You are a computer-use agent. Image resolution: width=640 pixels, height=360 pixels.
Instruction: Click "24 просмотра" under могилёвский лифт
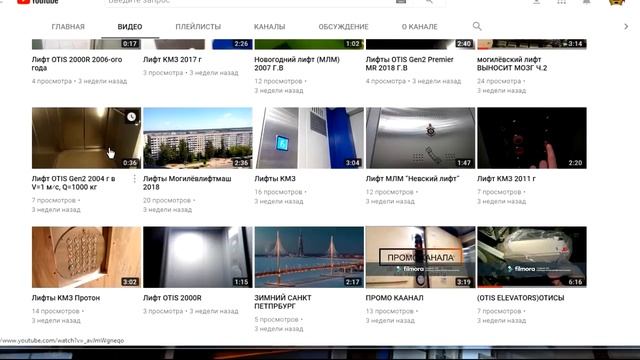pyautogui.click(x=499, y=81)
